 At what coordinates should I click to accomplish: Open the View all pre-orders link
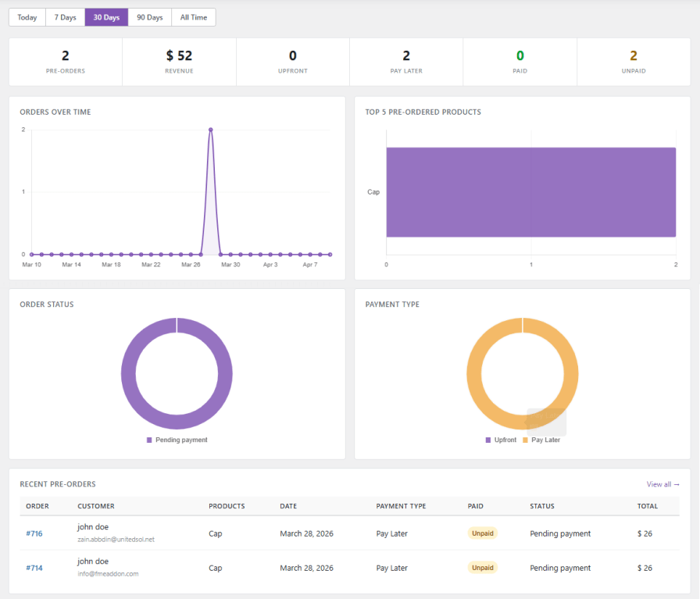click(662, 484)
